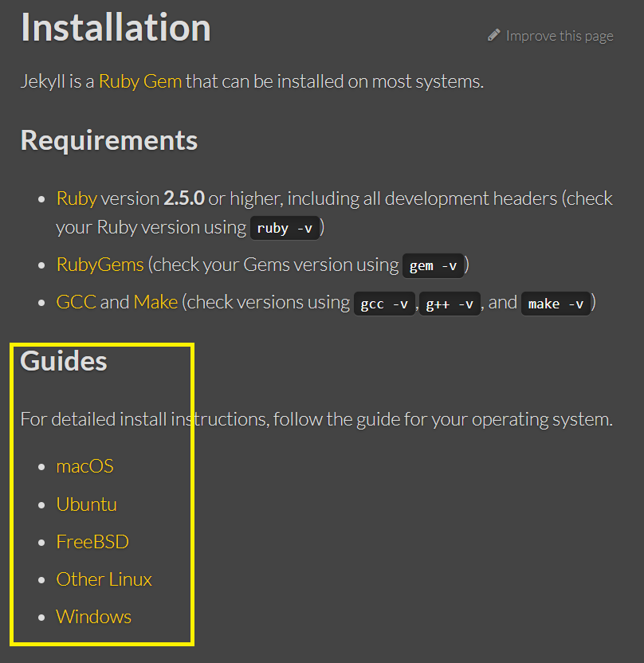Click the ruby -v code snippet
Viewport: 644px width, 663px height.
pyautogui.click(x=285, y=229)
